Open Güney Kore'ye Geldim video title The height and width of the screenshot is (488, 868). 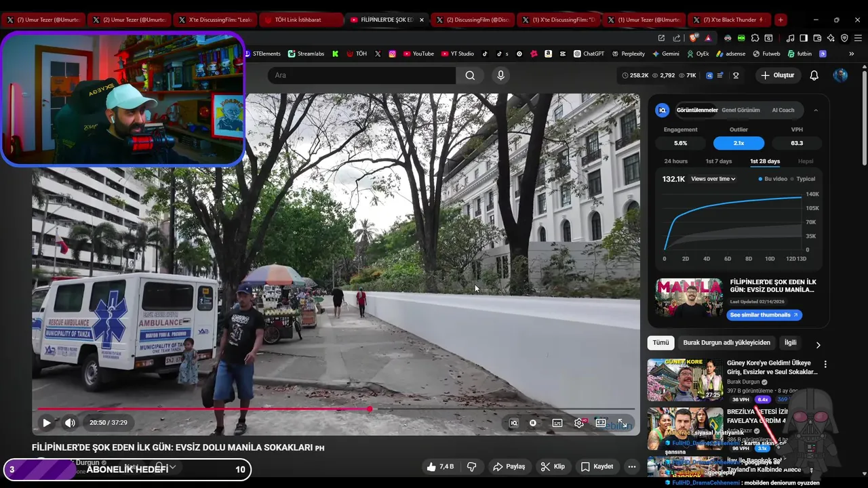click(772, 367)
